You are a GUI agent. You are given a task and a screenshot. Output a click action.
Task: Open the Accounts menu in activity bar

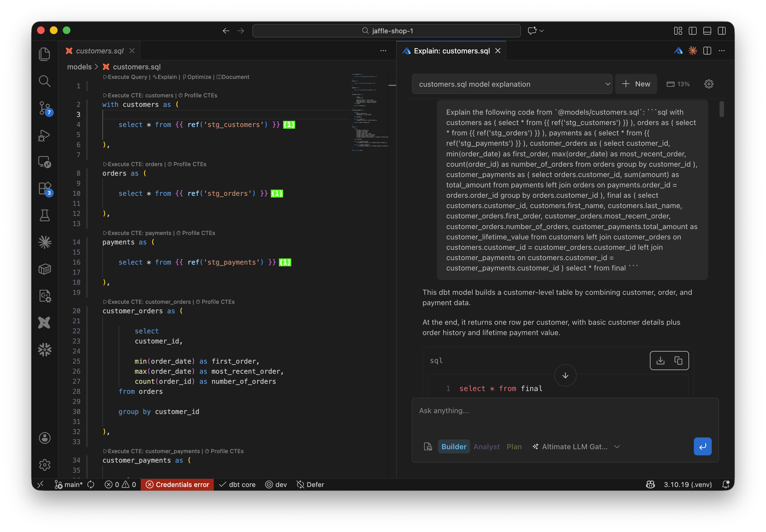pyautogui.click(x=44, y=438)
